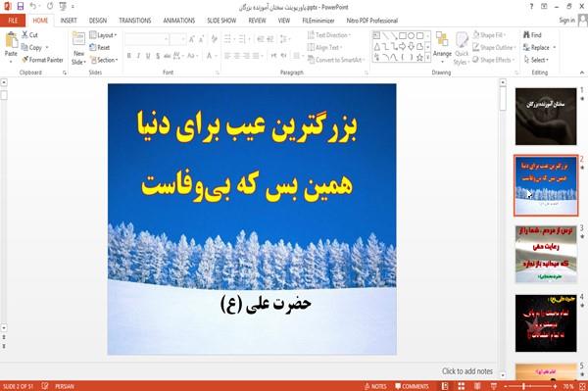Add a New Slide

78,48
